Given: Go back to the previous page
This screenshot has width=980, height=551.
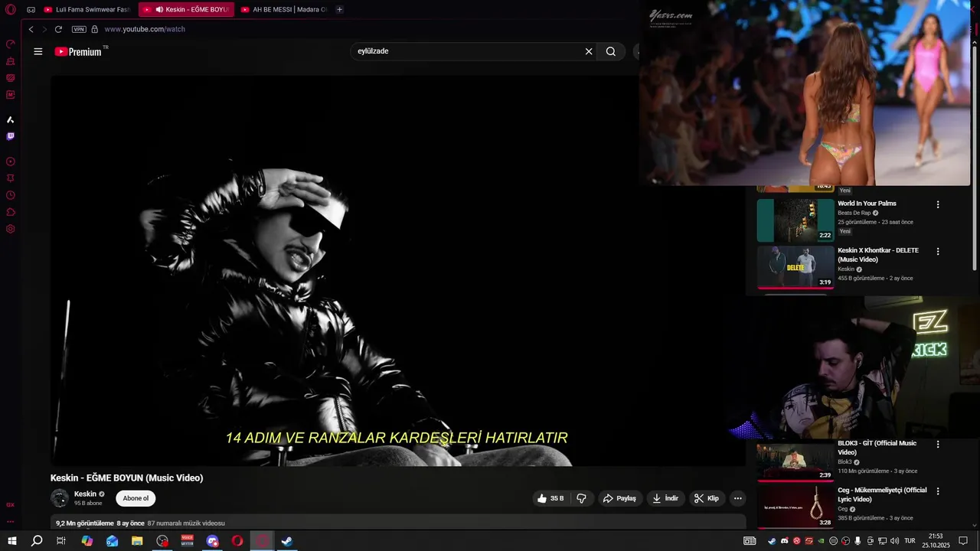Looking at the screenshot, I should [31, 29].
